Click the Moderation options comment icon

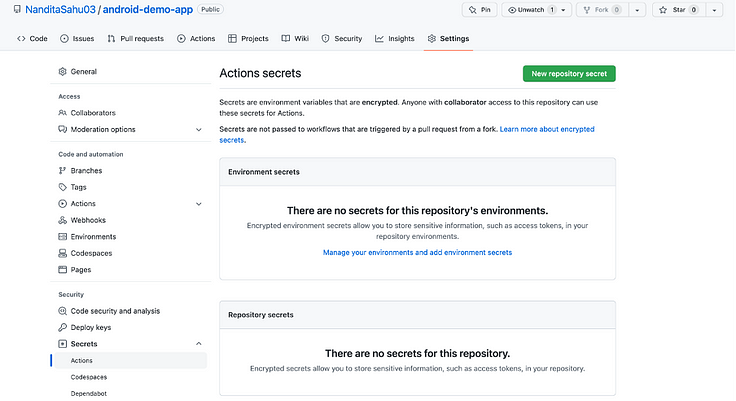click(x=62, y=129)
